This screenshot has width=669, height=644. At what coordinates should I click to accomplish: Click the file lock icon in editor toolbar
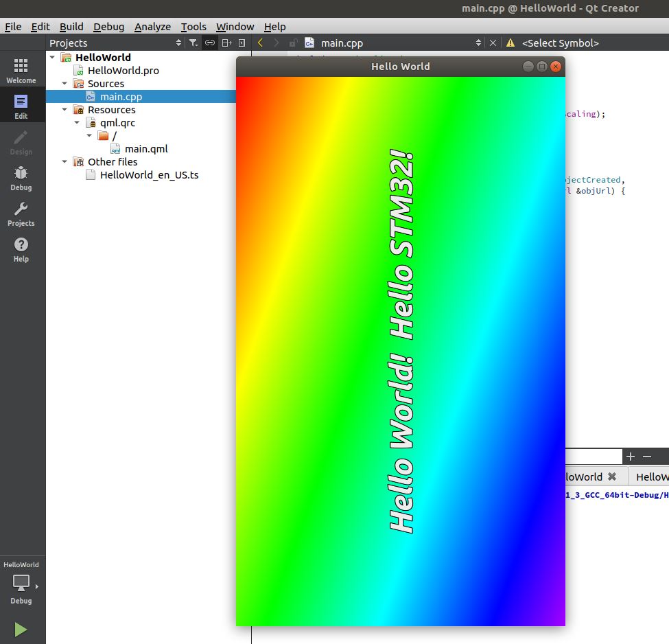tap(293, 43)
